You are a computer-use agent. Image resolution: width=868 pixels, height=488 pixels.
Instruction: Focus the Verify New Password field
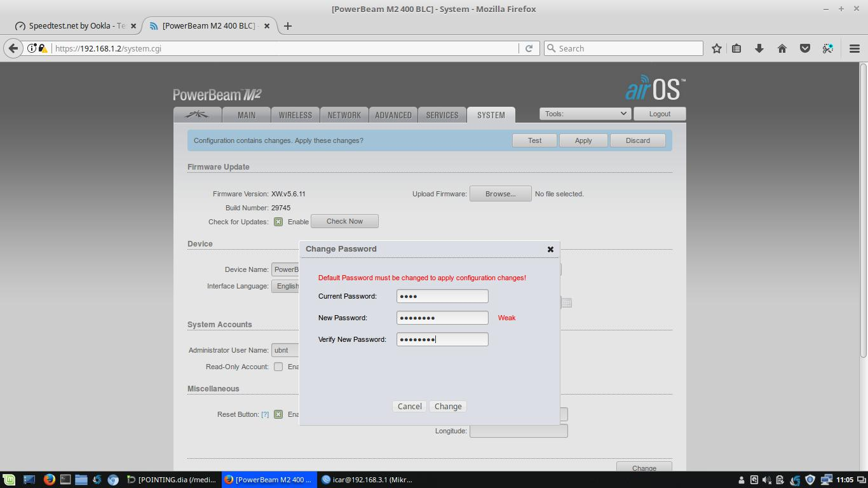442,339
